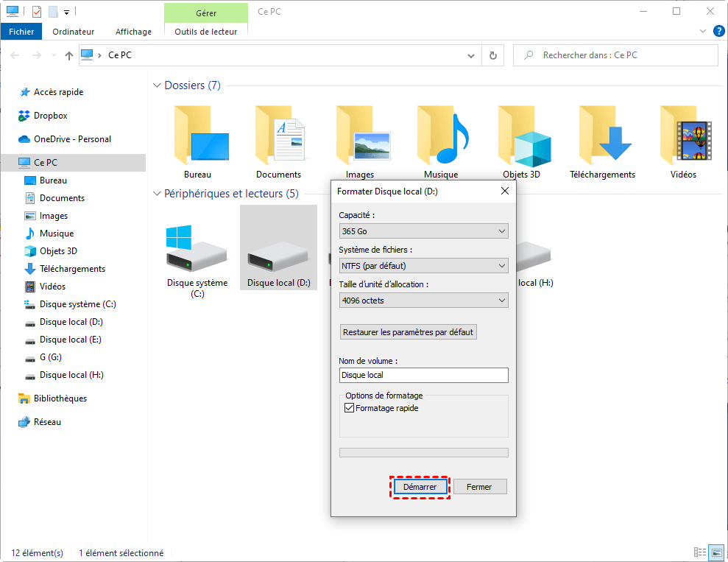
Task: Click the magnifier icon in search box
Action: [529, 55]
